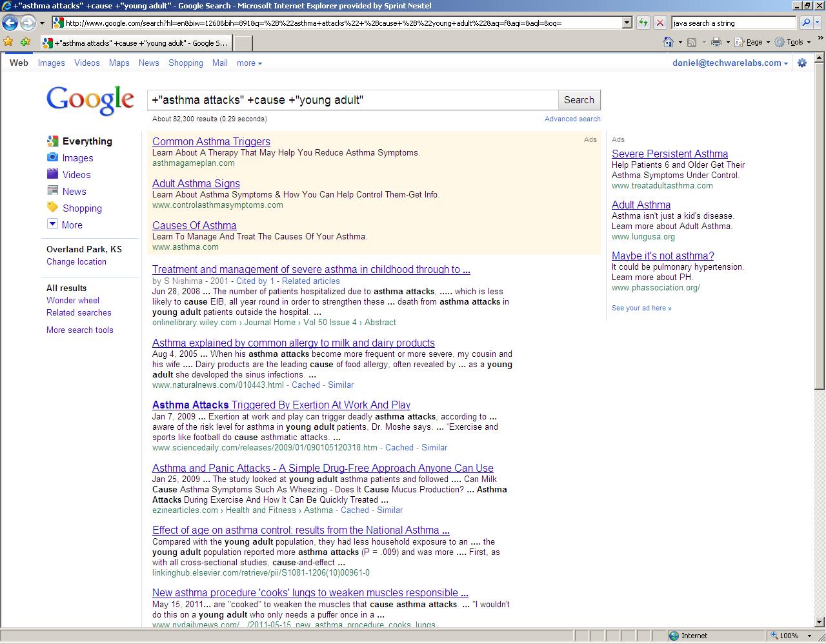This screenshot has width=826, height=644.
Task: Click the Google search query input field
Action: click(352, 100)
